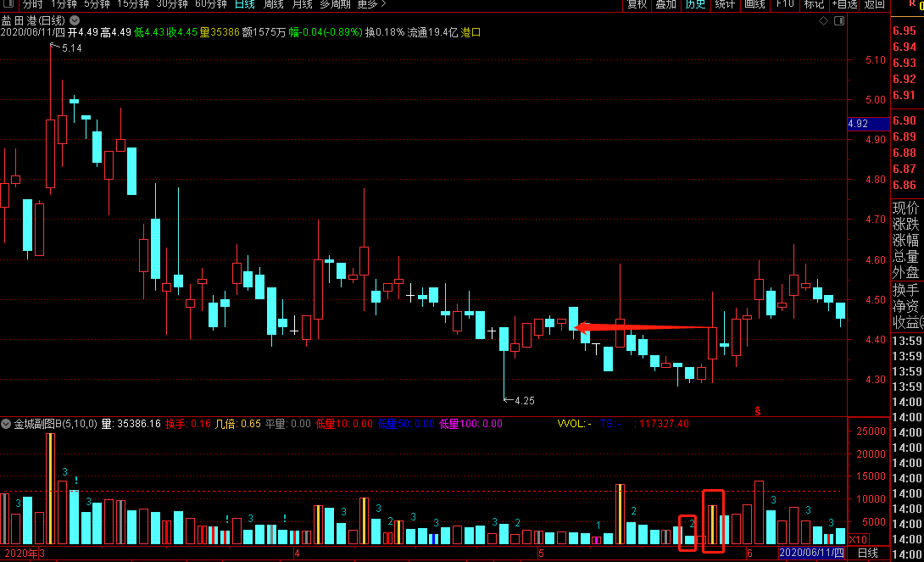The image size is (924, 562).
Task: Click the 收益 row in side panel
Action: [x=907, y=322]
